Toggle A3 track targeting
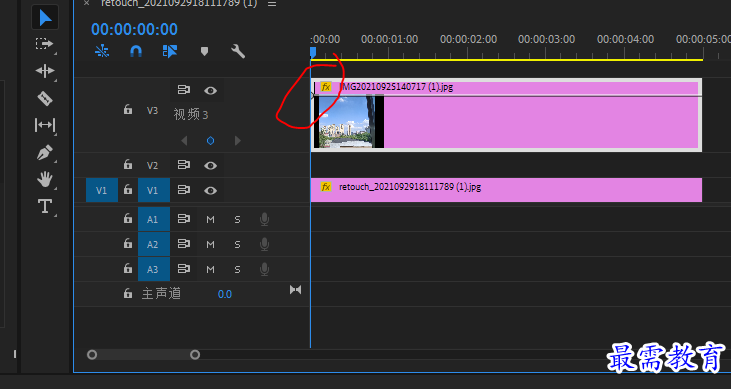This screenshot has height=389, width=731. click(x=154, y=269)
